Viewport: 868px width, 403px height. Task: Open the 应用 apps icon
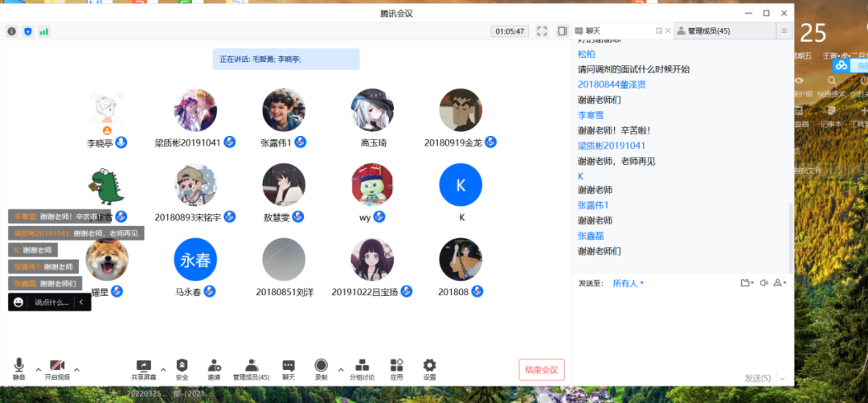[396, 369]
